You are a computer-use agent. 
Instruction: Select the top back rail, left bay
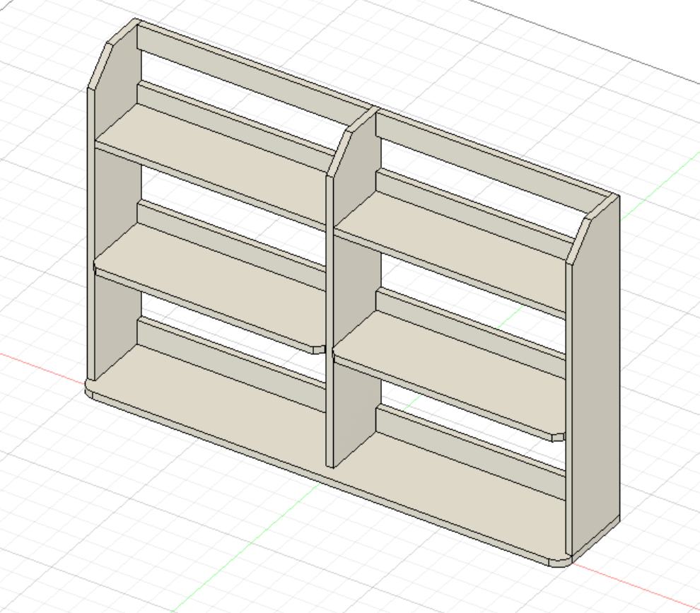(x=240, y=71)
